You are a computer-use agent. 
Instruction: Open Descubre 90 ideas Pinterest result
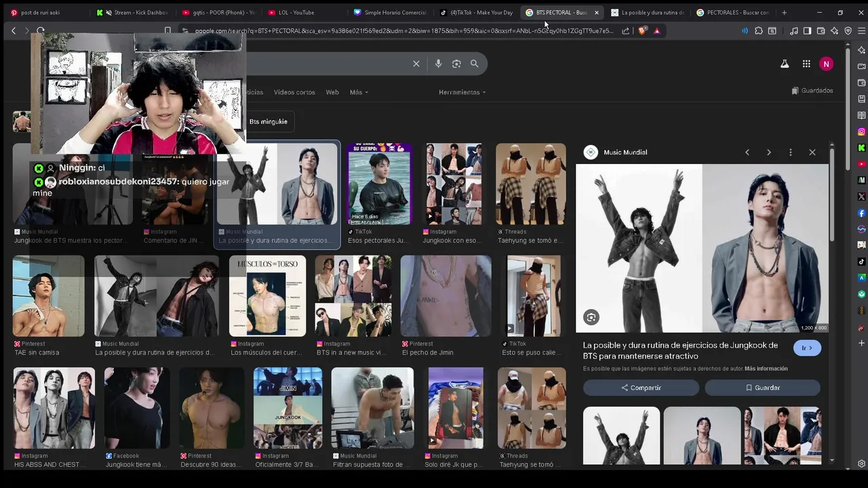pyautogui.click(x=212, y=408)
